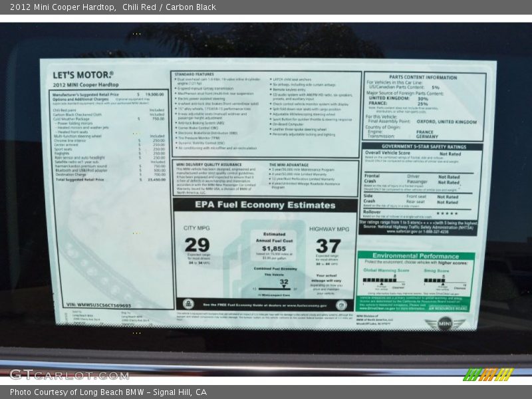The image size is (532, 399).
Task: Click the page title "2012 Mini Cooper Hardtop, Chili Red / Carbon Black"
Action: (x=113, y=7)
